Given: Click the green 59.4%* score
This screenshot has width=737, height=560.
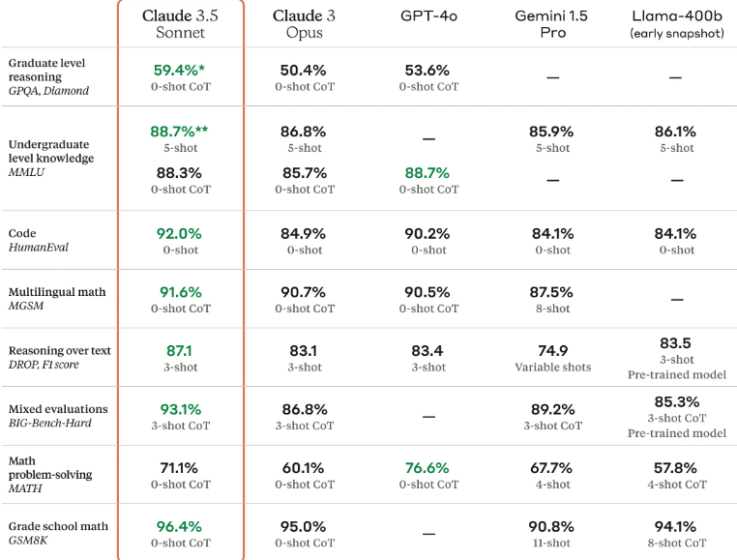Looking at the screenshot, I should tap(181, 70).
